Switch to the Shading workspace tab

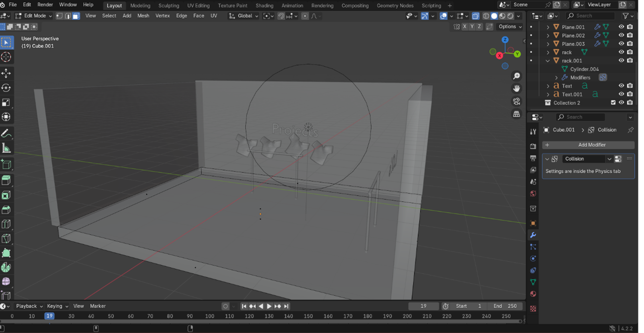[264, 6]
